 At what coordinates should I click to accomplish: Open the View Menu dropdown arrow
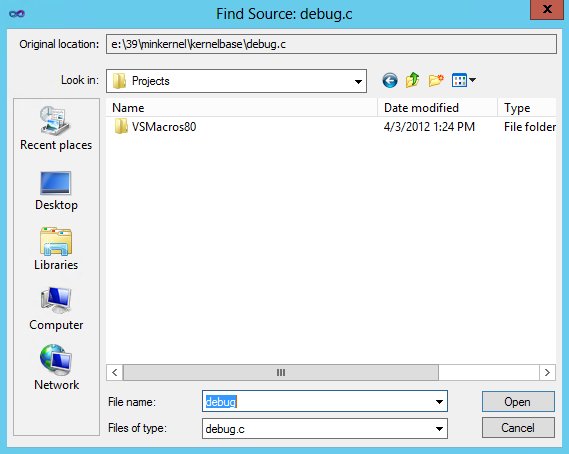[472, 80]
